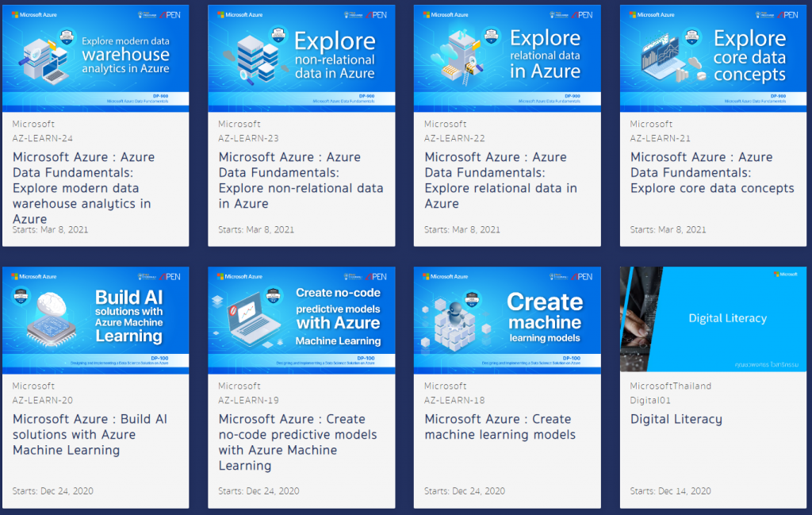Click the course code AZ-LEARN-22

pos(454,138)
